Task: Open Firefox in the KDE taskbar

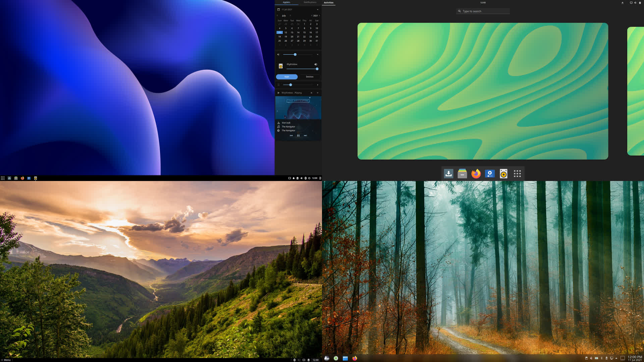Action: click(x=355, y=358)
